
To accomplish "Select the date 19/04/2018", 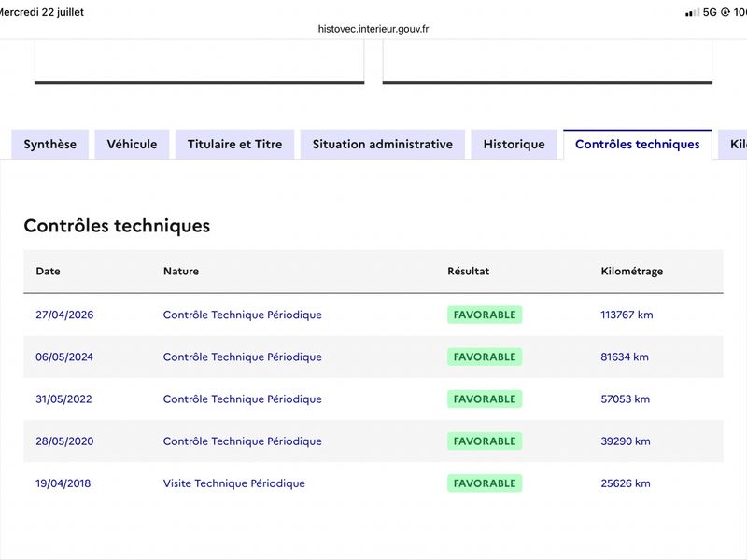I will coord(63,483).
